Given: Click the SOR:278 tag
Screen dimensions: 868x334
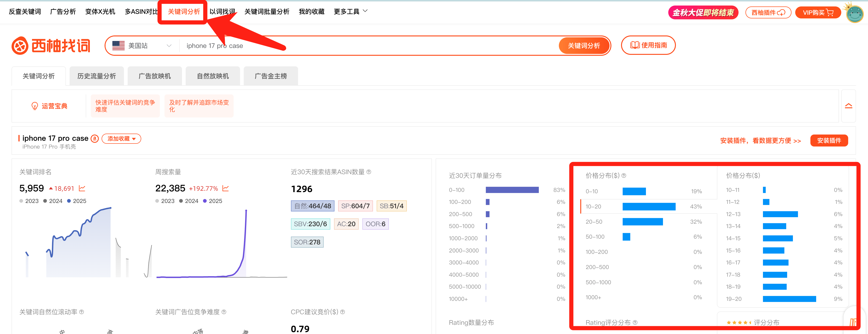Looking at the screenshot, I should click(x=307, y=242).
